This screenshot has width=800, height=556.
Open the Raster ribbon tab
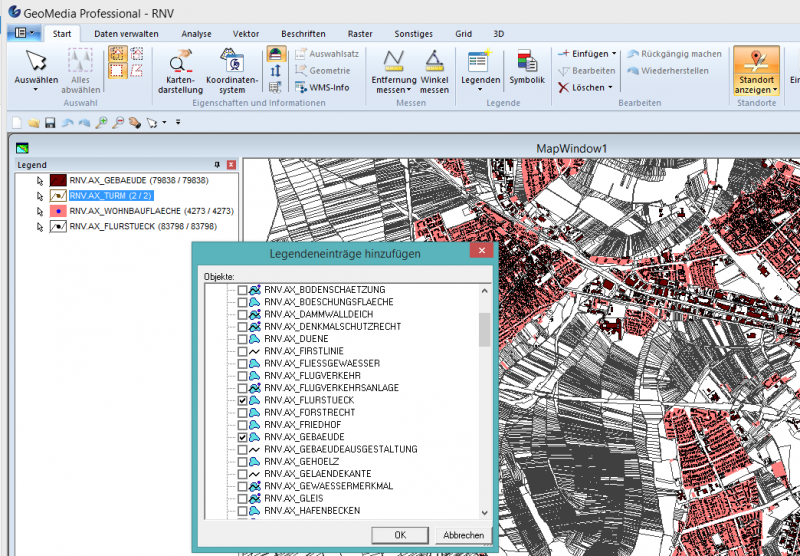(x=360, y=33)
